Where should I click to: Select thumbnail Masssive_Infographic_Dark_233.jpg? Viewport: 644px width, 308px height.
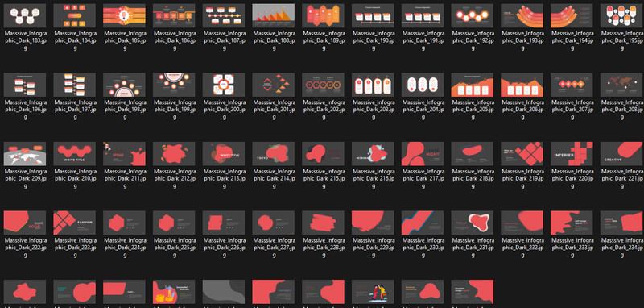point(572,223)
